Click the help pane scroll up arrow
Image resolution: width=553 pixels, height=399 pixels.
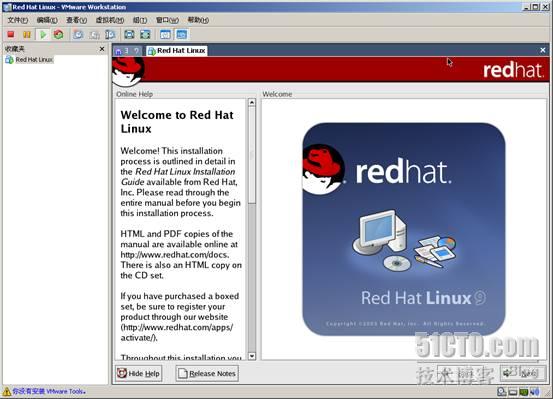252,103
